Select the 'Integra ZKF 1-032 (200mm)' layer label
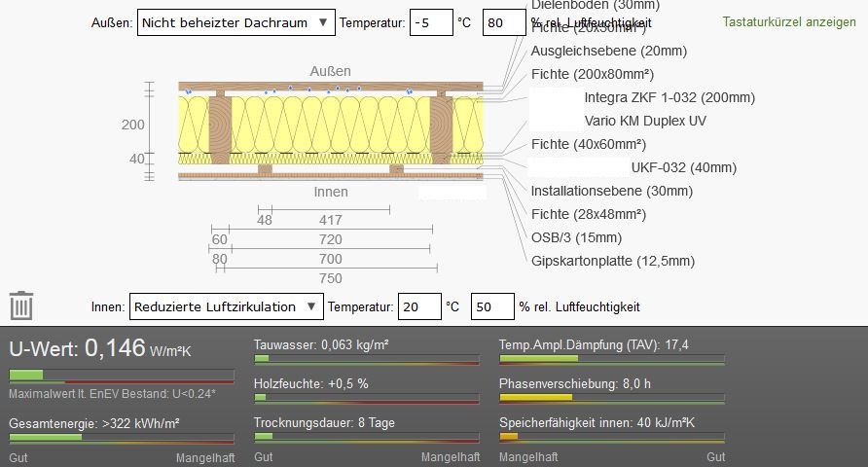The width and height of the screenshot is (868, 467). pos(669,97)
